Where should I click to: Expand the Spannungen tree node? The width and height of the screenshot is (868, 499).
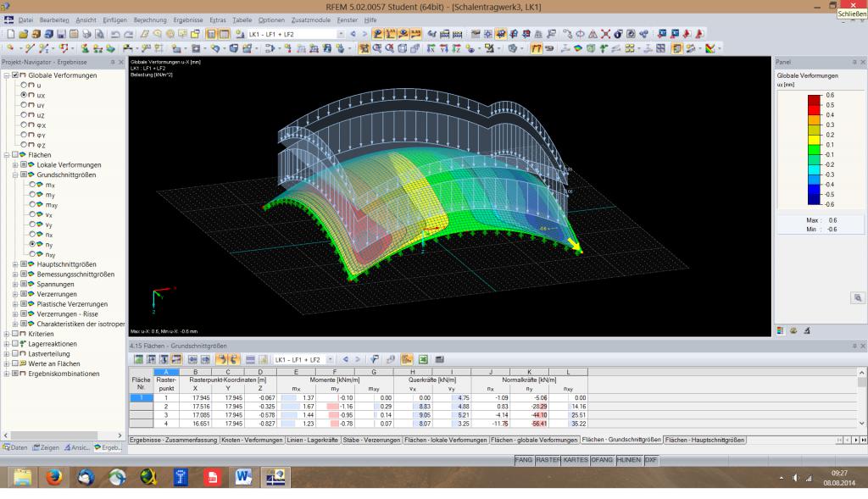[x=15, y=285]
